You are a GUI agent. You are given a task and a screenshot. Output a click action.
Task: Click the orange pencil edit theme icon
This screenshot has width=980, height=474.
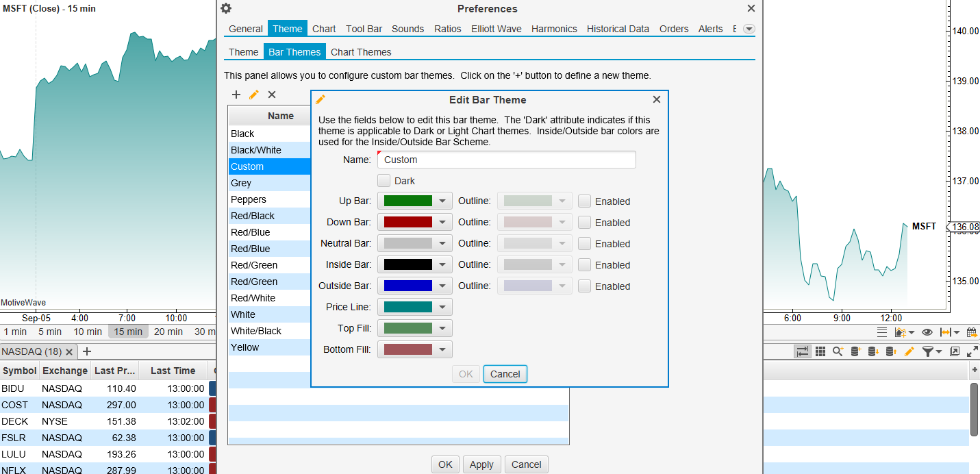click(254, 95)
